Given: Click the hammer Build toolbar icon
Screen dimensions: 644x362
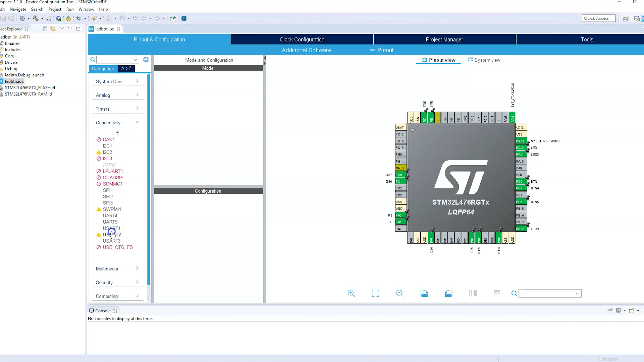Looking at the screenshot, I should [35, 18].
